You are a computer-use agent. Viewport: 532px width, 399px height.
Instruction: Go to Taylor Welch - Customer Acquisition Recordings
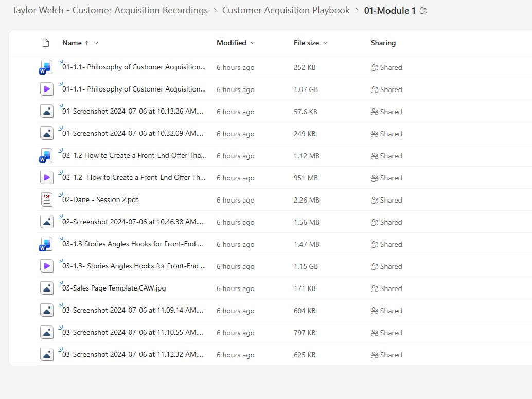click(x=110, y=10)
